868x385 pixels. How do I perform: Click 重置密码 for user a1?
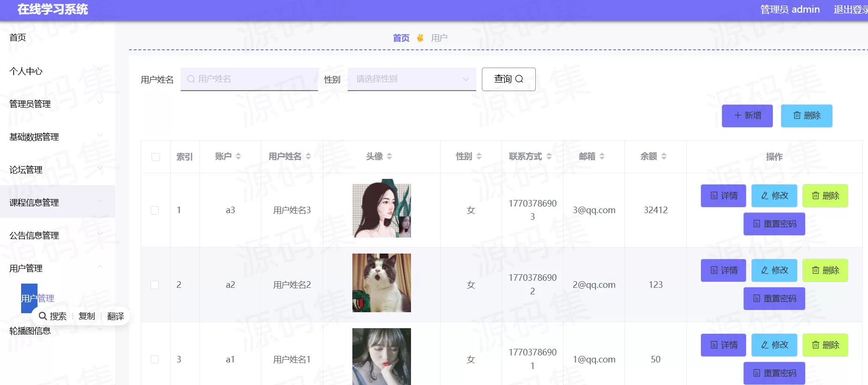[774, 373]
